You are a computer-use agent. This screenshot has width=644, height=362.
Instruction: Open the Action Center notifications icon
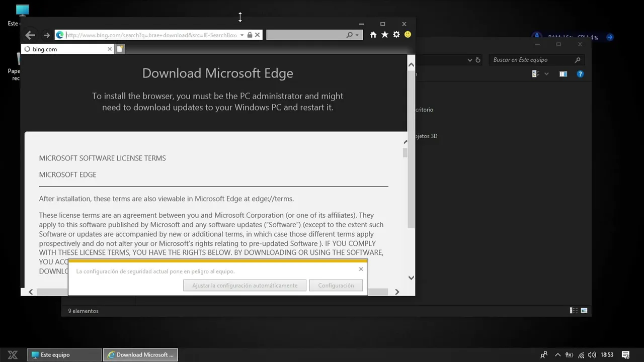626,354
